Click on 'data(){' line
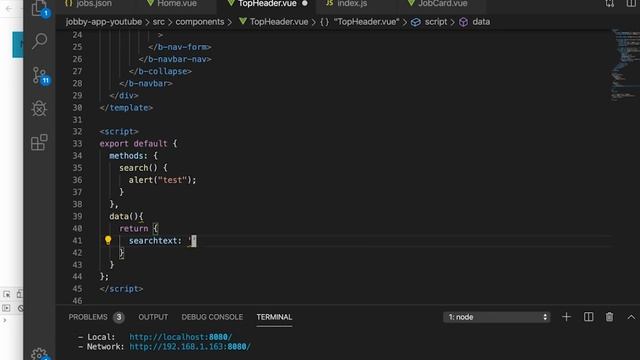 point(126,216)
